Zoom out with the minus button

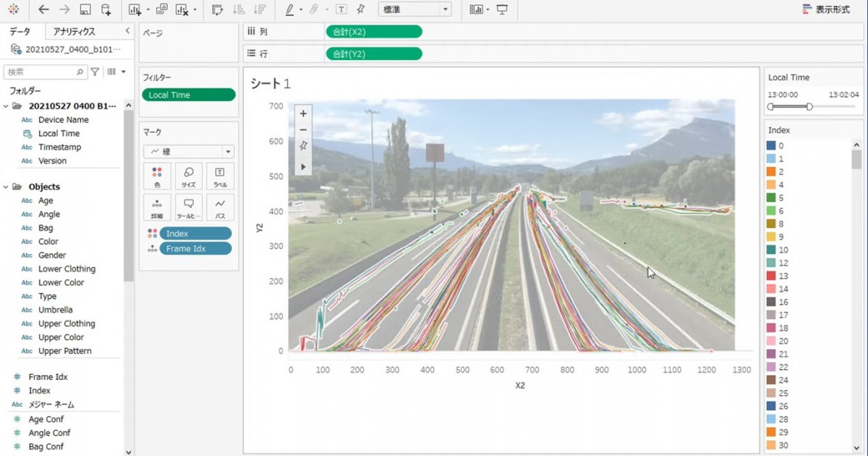coord(303,130)
